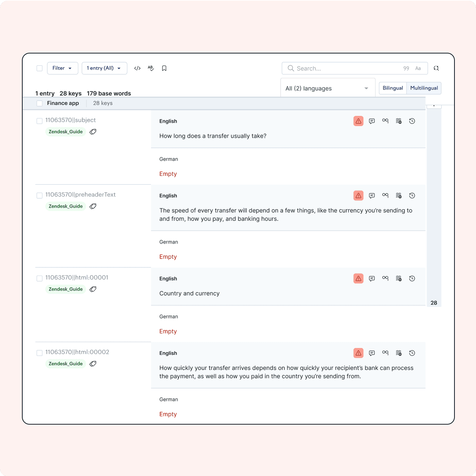Switch to the Bilingual view
The height and width of the screenshot is (476, 476).
coord(393,88)
